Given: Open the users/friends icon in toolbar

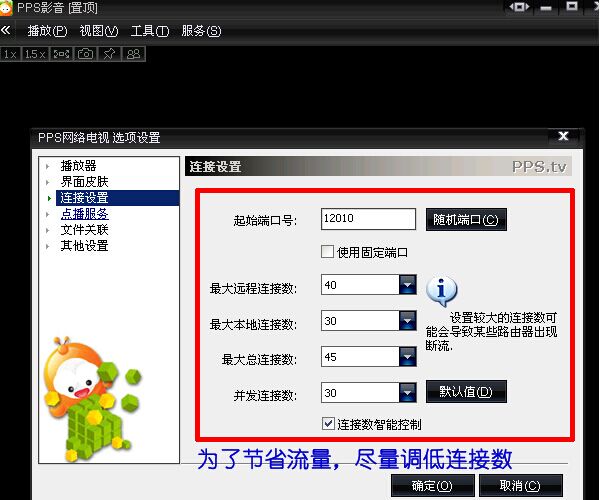Looking at the screenshot, I should (133, 54).
